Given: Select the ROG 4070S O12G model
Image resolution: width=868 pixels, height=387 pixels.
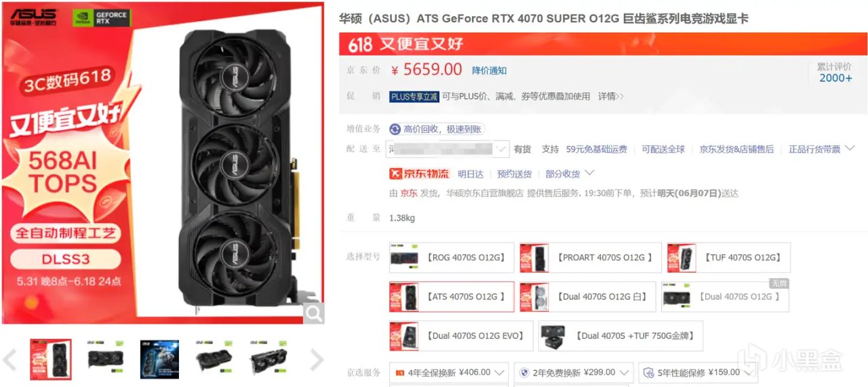Looking at the screenshot, I should point(452,258).
